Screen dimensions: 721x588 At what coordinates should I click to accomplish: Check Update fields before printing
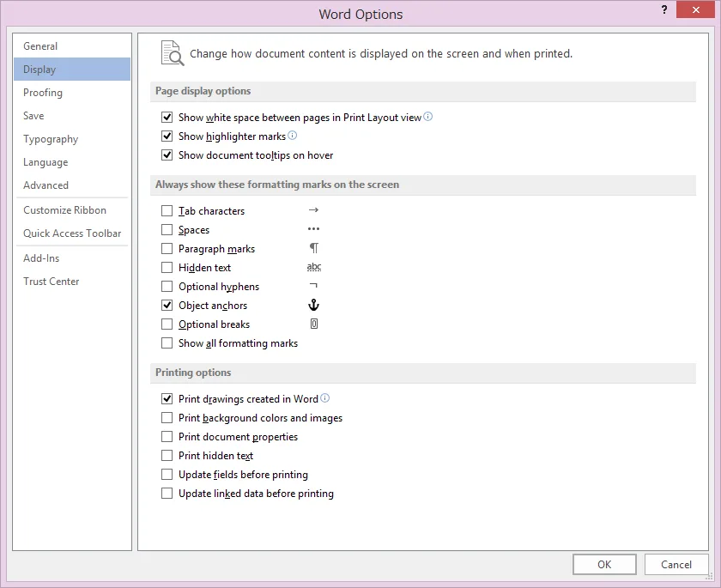(167, 474)
